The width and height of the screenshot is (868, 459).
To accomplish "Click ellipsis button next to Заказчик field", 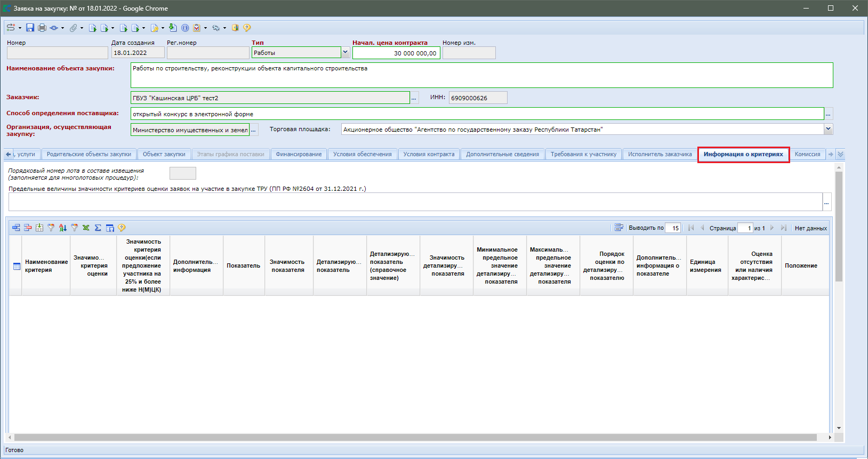I will (x=414, y=98).
